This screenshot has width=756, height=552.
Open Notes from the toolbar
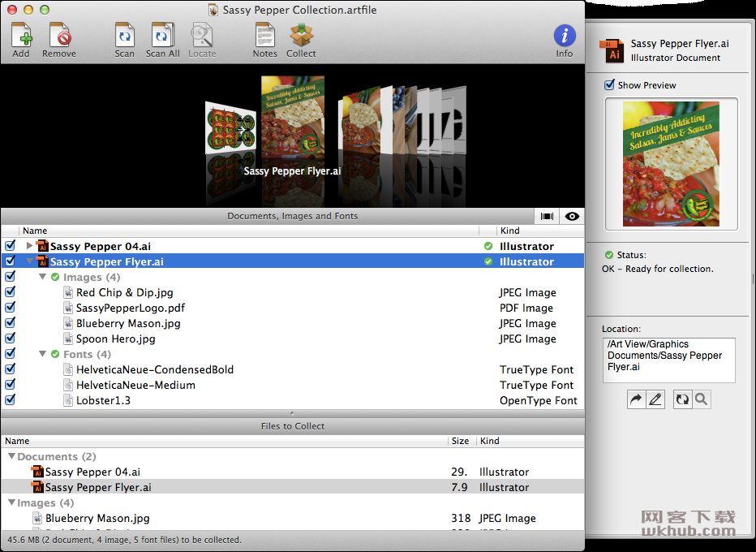tap(264, 35)
